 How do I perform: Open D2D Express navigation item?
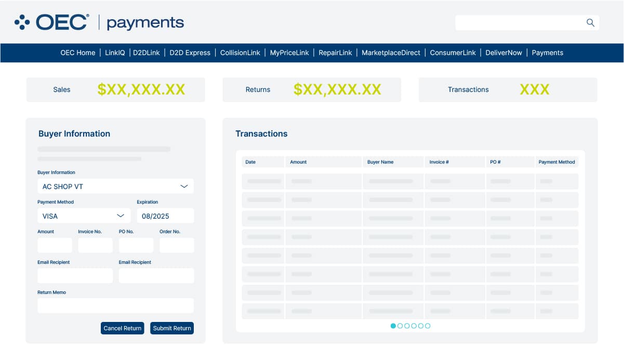pos(190,52)
